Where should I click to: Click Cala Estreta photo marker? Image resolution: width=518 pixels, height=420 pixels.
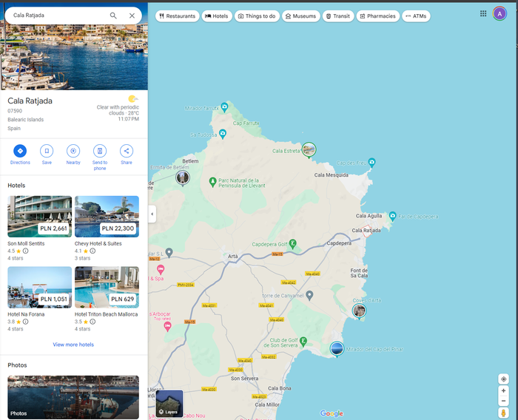(309, 149)
